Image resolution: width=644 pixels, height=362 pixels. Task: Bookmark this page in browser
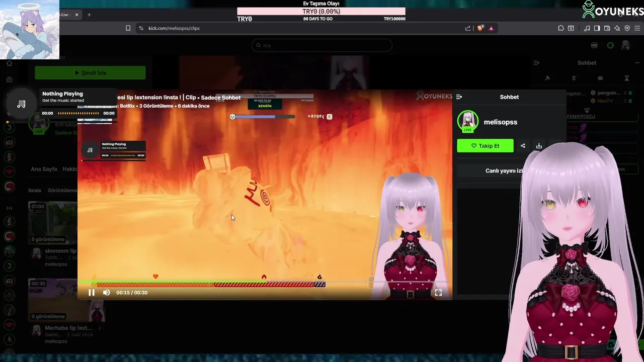(128, 28)
